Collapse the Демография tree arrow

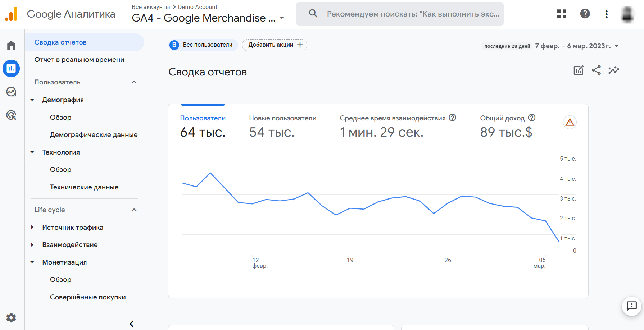click(x=32, y=100)
